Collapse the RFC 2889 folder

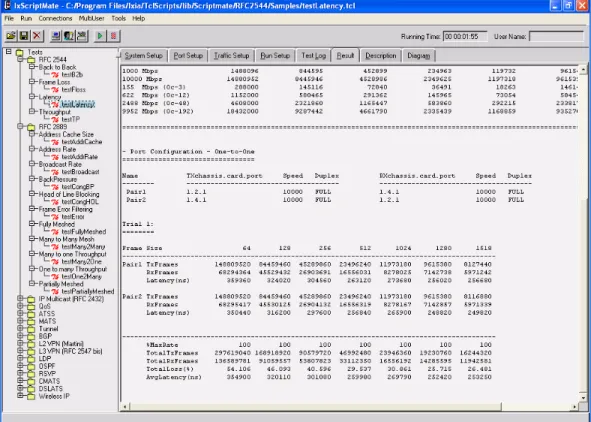tap(20, 127)
